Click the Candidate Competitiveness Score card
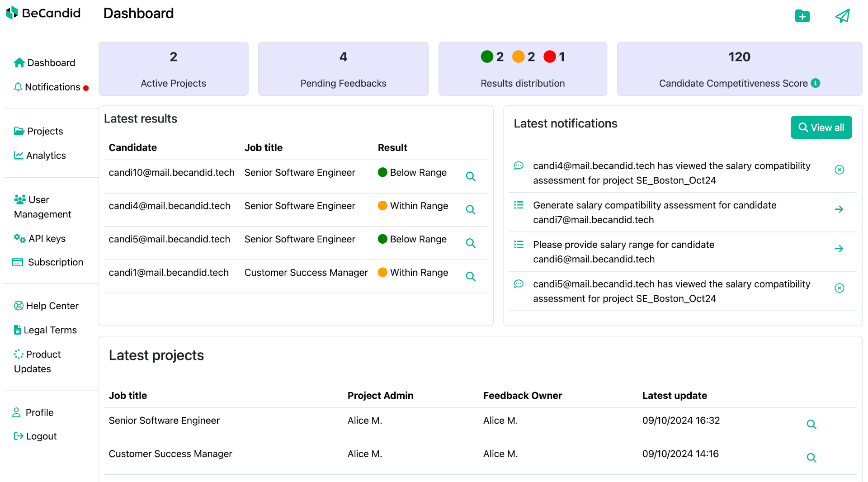868x482 pixels. (739, 69)
